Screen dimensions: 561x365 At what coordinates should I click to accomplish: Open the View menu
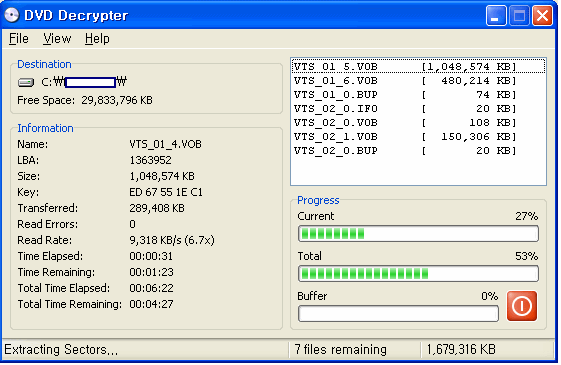[57, 39]
